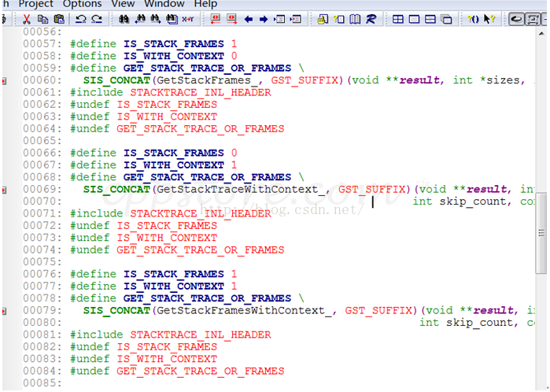
Task: Click the Cascade Windows icon
Action: pyautogui.click(x=447, y=19)
